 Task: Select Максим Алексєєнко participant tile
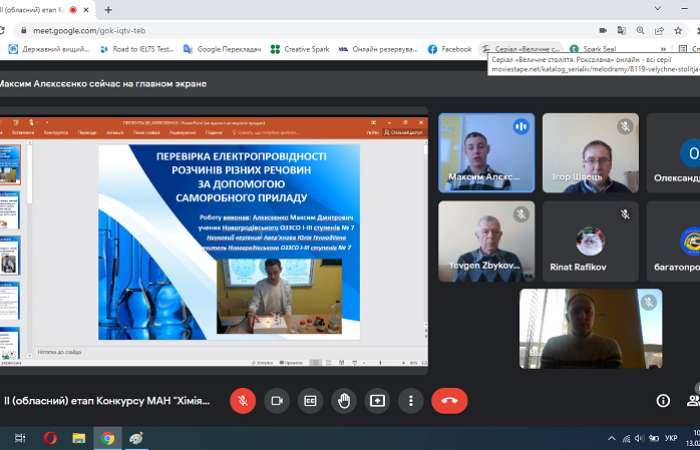coord(486,152)
